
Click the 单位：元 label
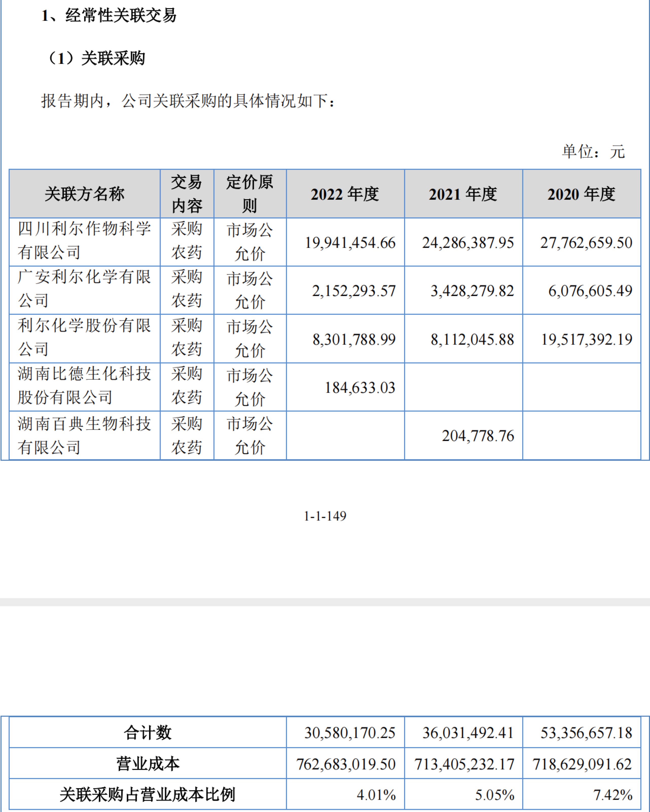593,152
